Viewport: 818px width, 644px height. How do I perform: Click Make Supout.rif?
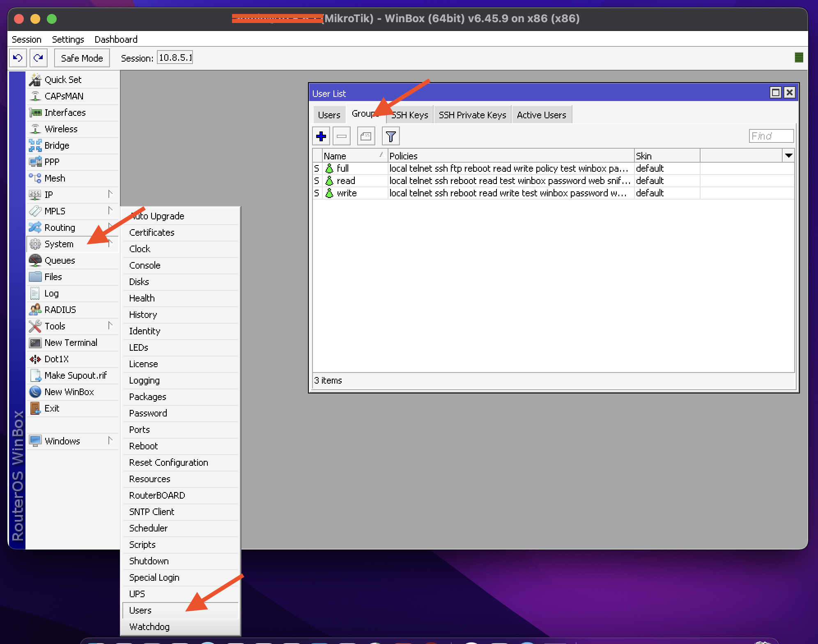tap(73, 375)
